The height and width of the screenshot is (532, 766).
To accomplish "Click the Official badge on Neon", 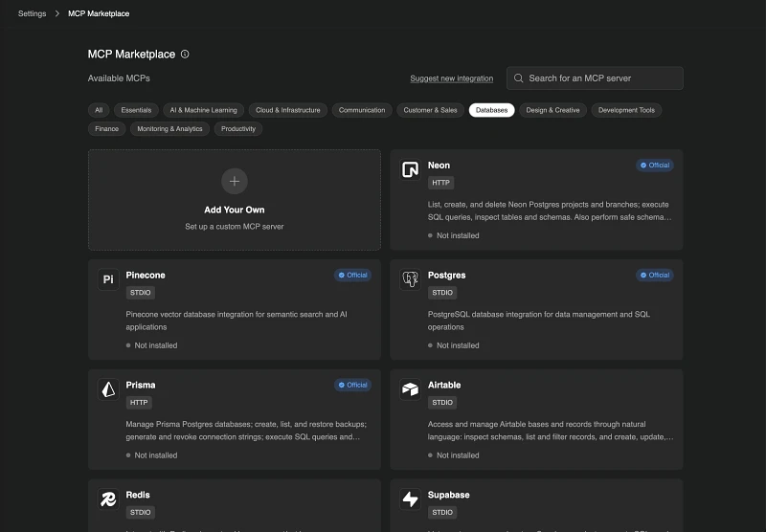I will pos(655,165).
